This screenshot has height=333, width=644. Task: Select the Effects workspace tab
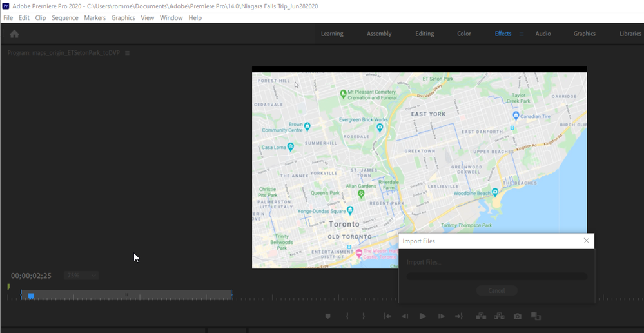coord(503,34)
